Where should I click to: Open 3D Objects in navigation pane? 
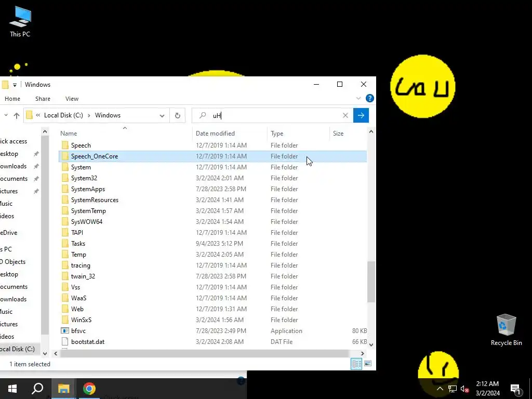pyautogui.click(x=13, y=262)
